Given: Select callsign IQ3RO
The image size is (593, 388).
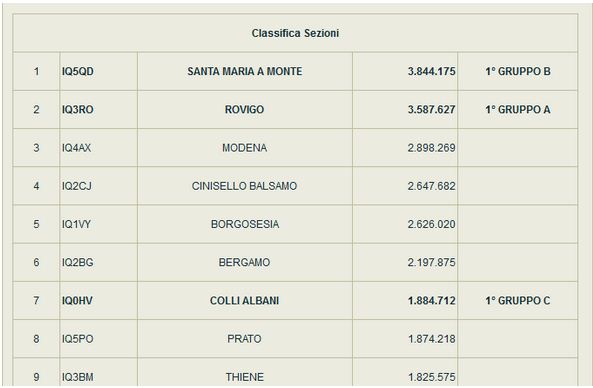Looking at the screenshot, I should click(78, 110).
